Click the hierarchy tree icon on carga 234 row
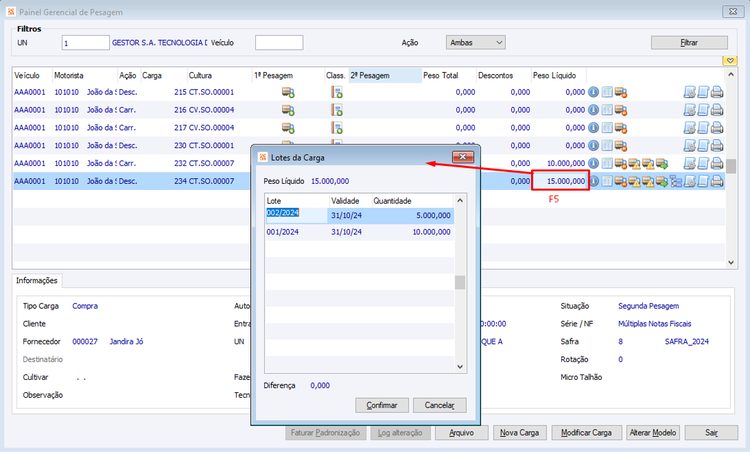This screenshot has width=750, height=452. [x=676, y=181]
